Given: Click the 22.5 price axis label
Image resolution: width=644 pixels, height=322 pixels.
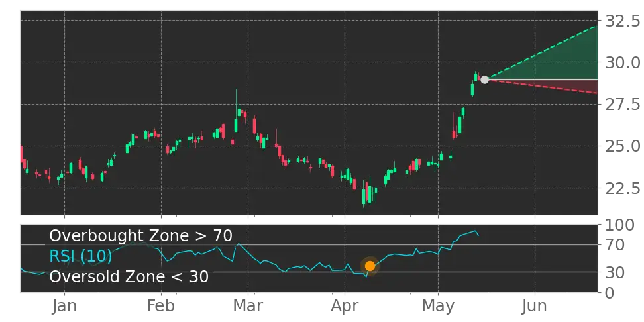Looking at the screenshot, I should [x=623, y=189].
